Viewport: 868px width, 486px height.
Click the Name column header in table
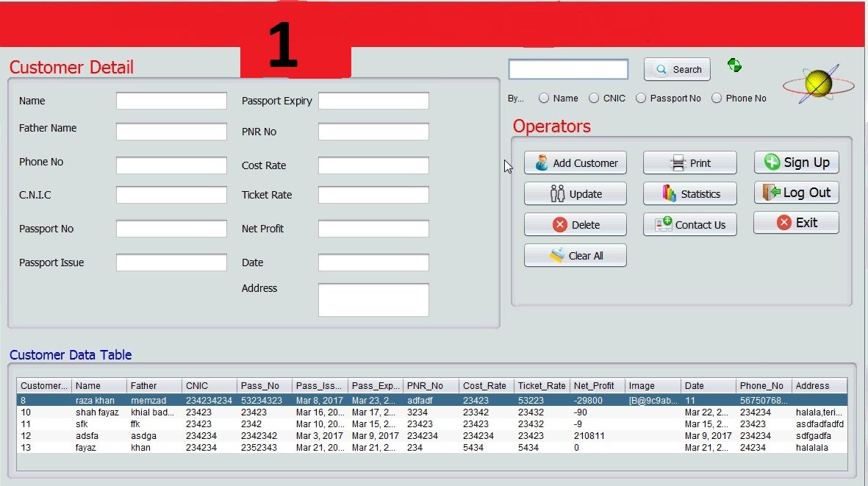99,386
